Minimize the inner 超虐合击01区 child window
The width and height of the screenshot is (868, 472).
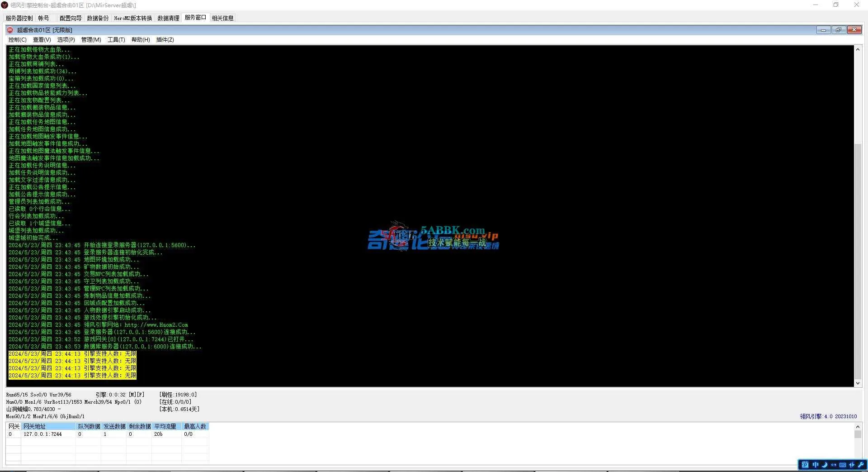click(823, 30)
